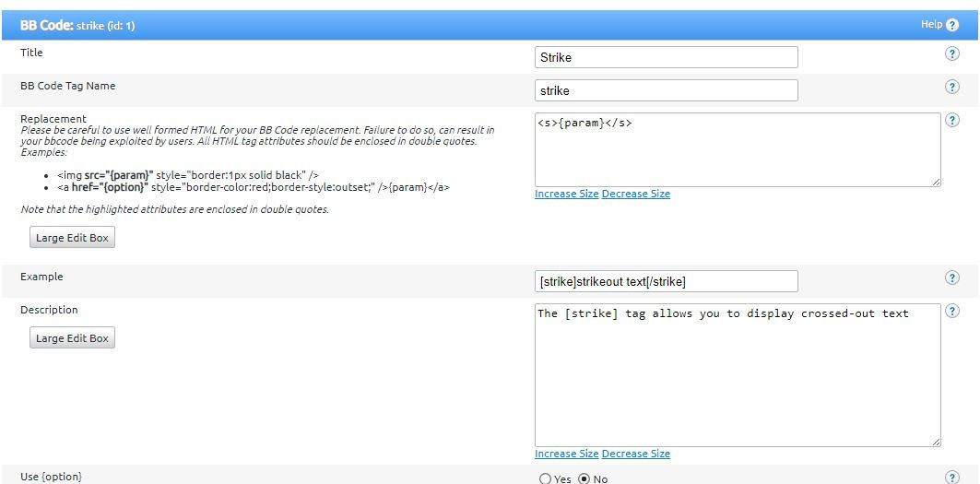Click the 'Replacement' field label
The image size is (980, 484).
pos(53,119)
